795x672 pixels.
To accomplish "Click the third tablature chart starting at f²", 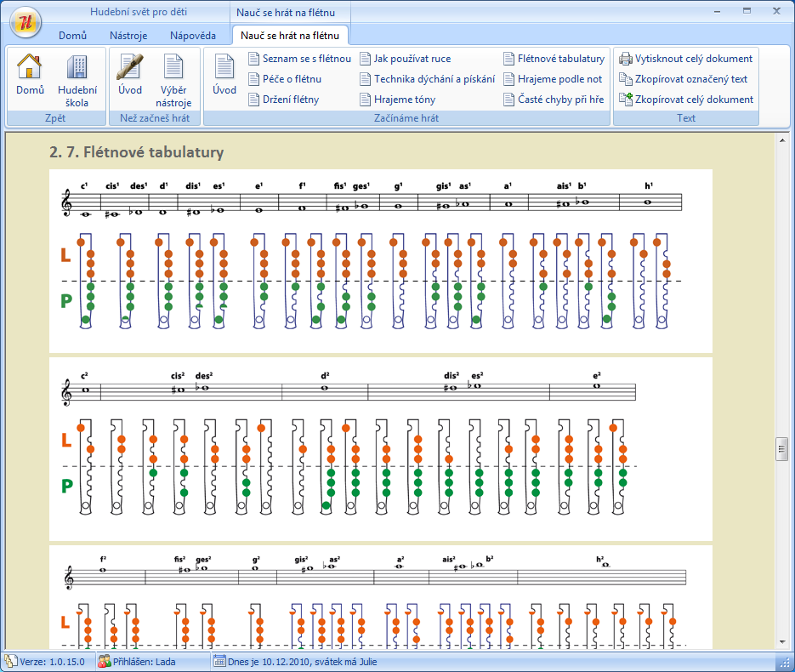I will click(x=381, y=597).
